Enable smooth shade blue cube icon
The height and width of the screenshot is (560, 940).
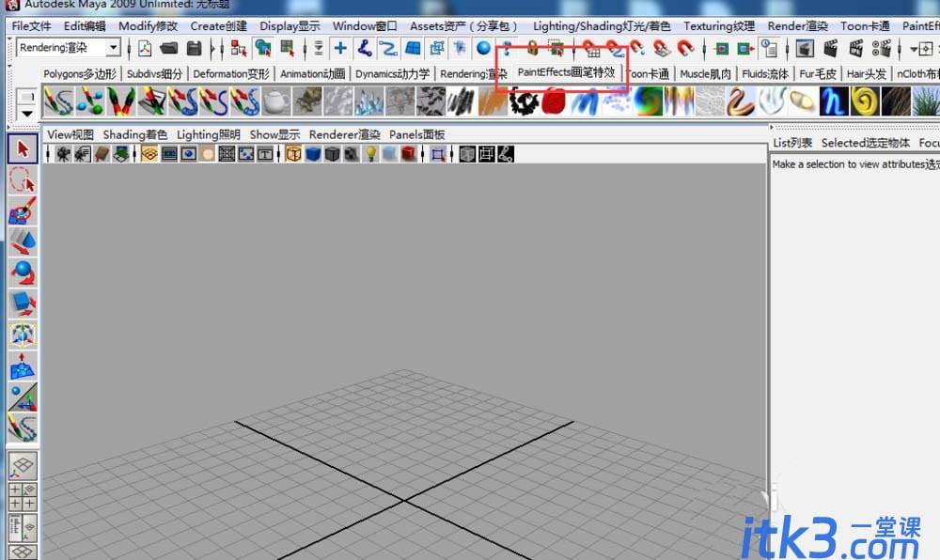point(313,154)
